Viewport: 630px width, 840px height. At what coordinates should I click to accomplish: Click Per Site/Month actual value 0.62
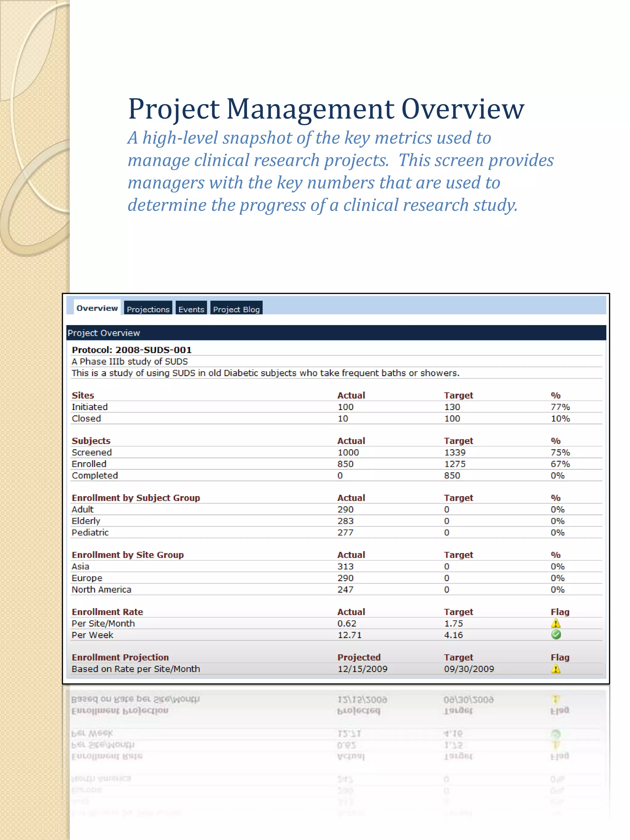coord(347,623)
